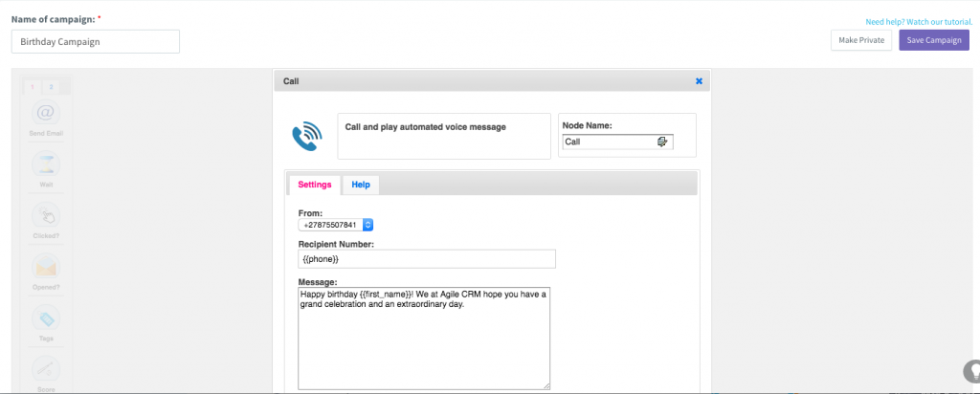Image resolution: width=980 pixels, height=394 pixels.
Task: Click the Make Private button
Action: pos(861,40)
